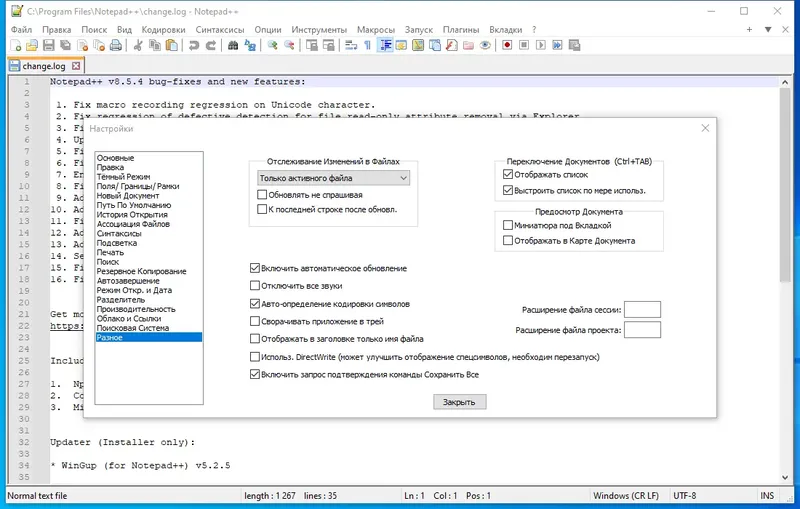
Task: Open 'Только активного файла' dropdown
Action: coord(333,178)
